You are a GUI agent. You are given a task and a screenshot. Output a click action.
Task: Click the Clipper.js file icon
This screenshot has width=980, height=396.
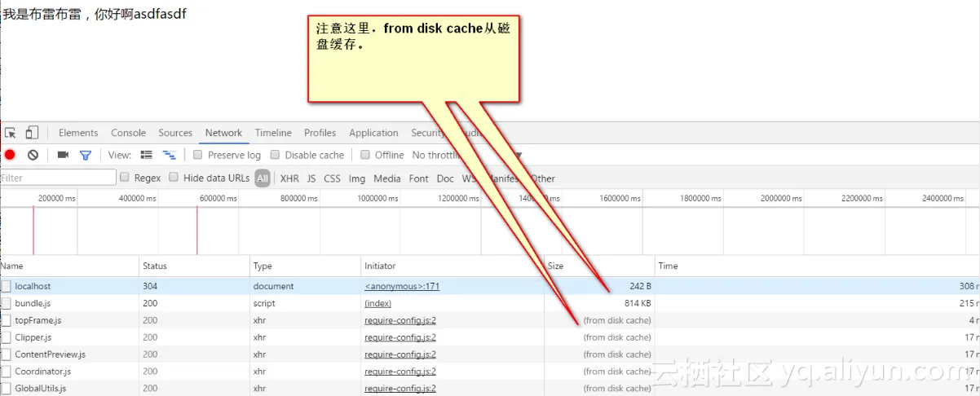click(x=7, y=337)
